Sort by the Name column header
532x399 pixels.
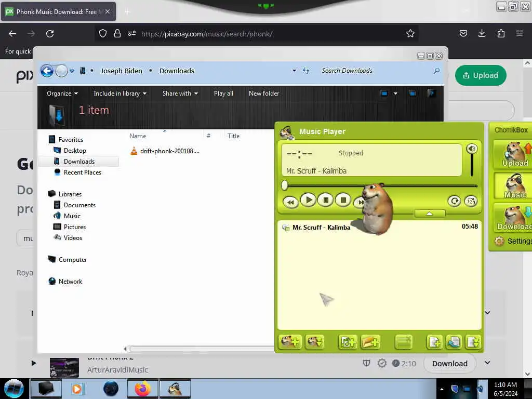138,136
